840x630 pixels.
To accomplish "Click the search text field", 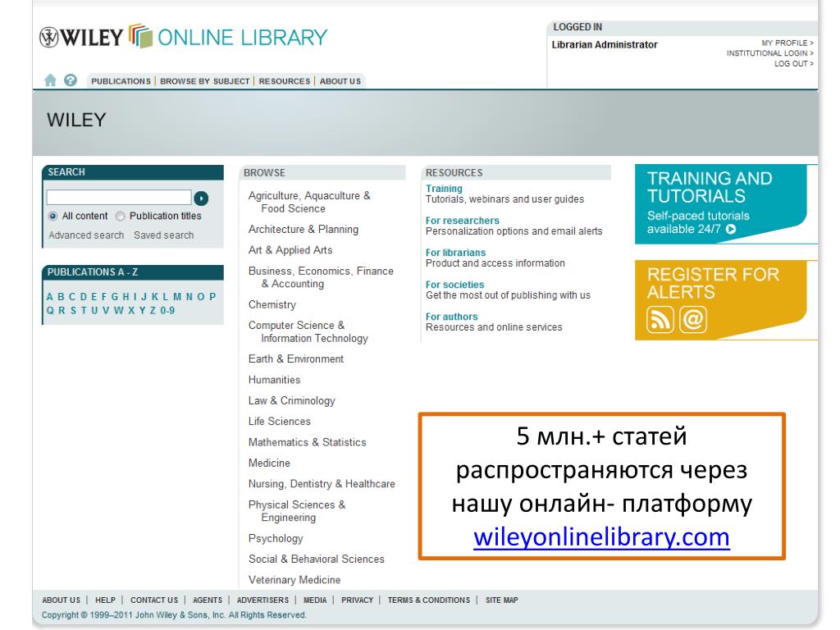I will tap(119, 197).
